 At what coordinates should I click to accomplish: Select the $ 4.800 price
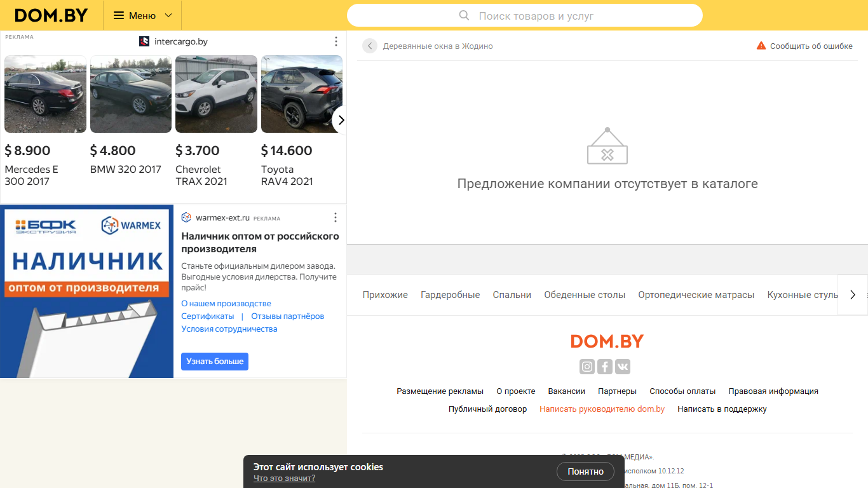pyautogui.click(x=113, y=151)
